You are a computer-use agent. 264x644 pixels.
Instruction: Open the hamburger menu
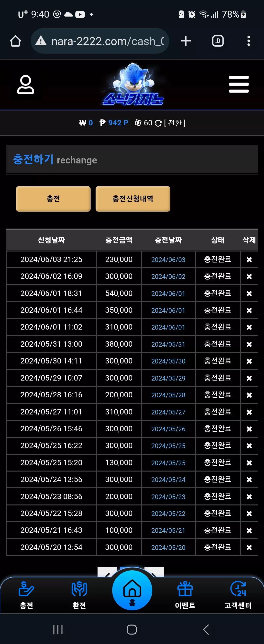[239, 84]
